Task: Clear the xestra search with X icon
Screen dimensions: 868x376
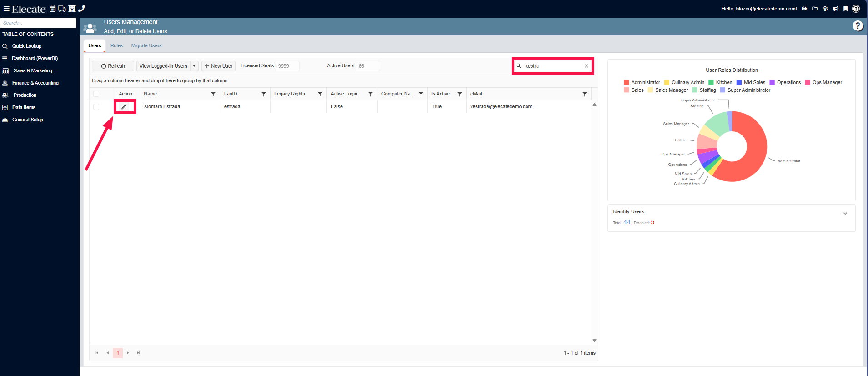Action: [x=587, y=66]
